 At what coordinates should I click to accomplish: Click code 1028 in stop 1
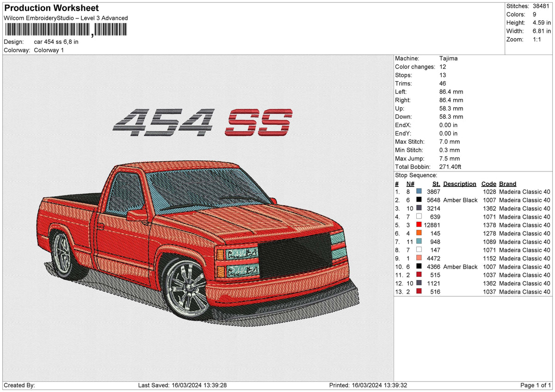coord(488,192)
